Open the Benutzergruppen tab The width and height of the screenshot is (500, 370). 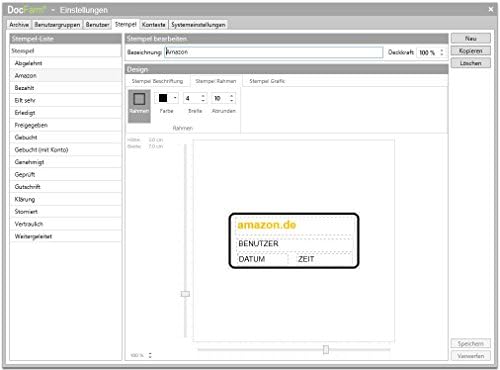[x=57, y=25]
